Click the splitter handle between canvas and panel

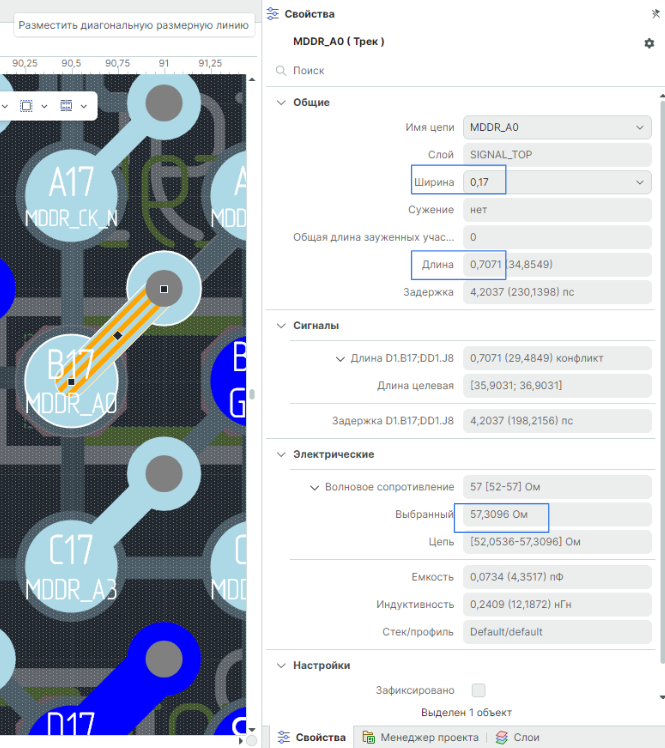click(252, 395)
